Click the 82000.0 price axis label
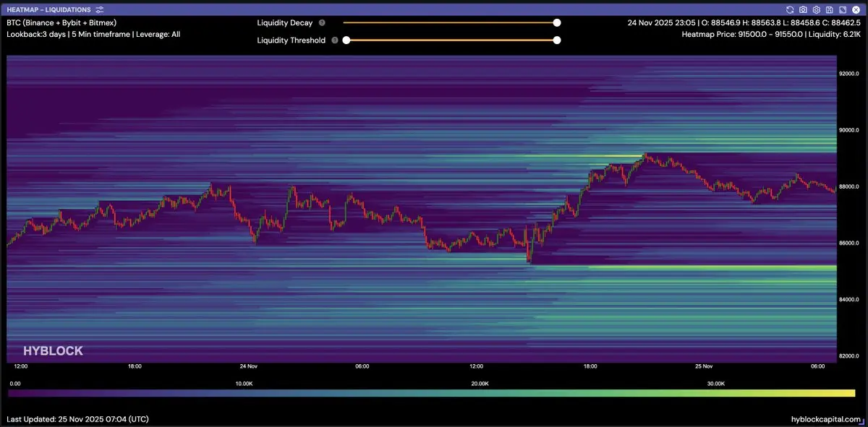 click(848, 355)
